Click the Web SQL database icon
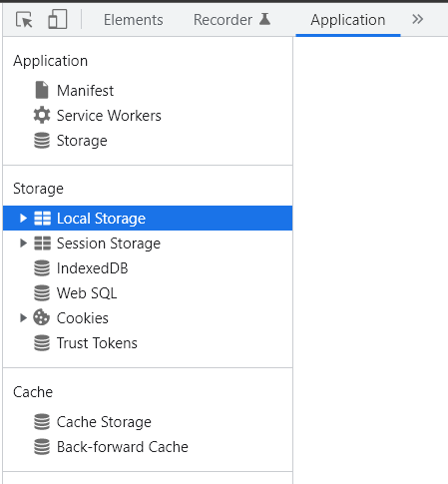Screen dimensions: 448x484 [x=42, y=293]
